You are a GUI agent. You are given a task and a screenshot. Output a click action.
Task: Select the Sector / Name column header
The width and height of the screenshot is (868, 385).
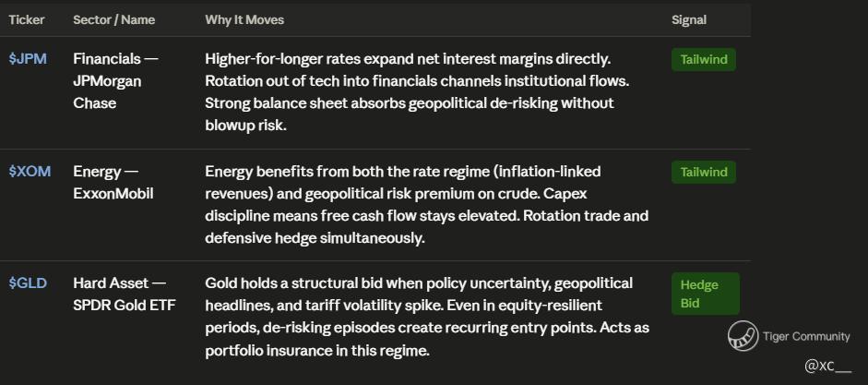(114, 20)
